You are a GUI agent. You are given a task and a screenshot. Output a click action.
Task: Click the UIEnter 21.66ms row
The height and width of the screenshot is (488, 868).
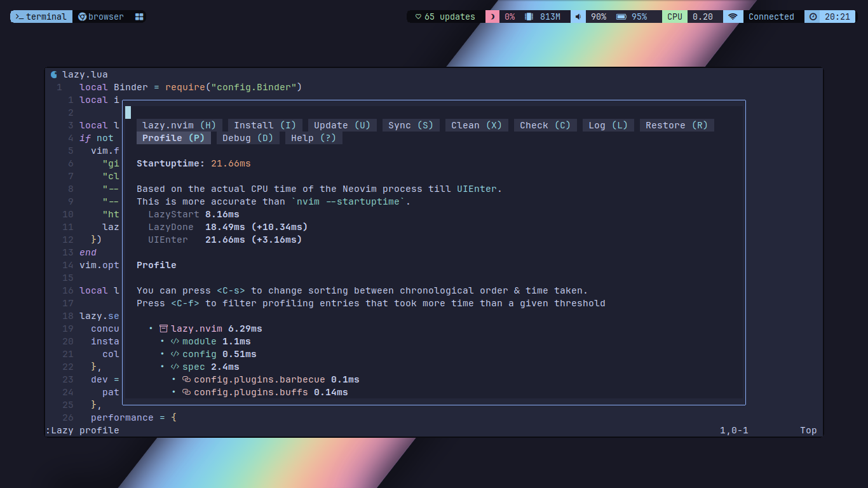(225, 240)
